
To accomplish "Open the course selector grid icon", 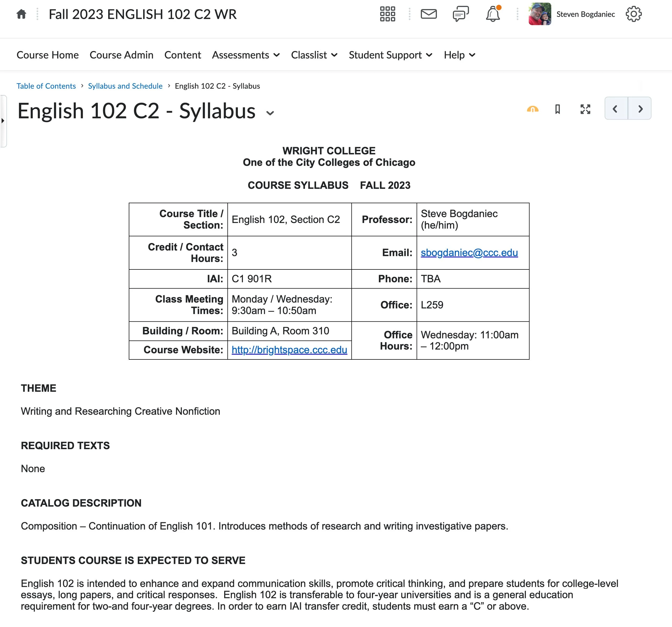I will [387, 14].
